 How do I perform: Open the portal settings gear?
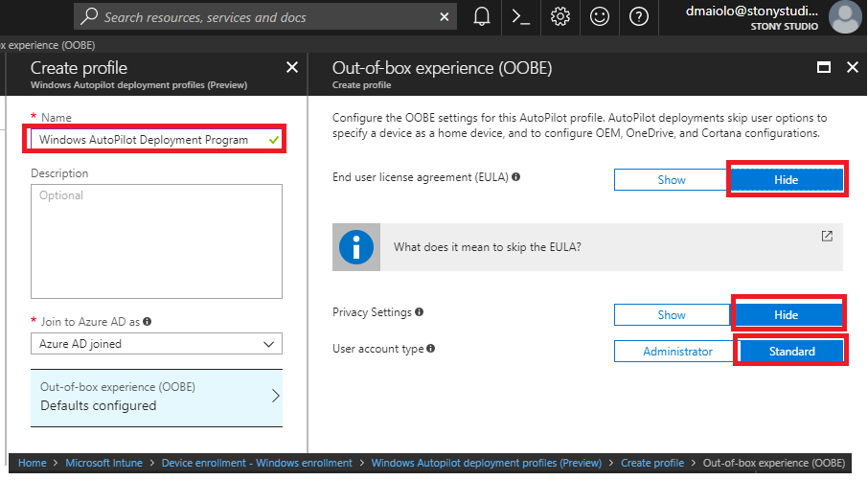point(560,17)
